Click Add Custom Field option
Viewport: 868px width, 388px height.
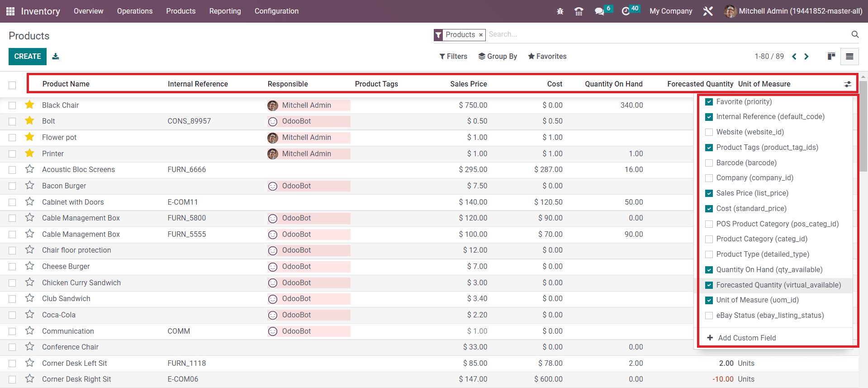746,338
